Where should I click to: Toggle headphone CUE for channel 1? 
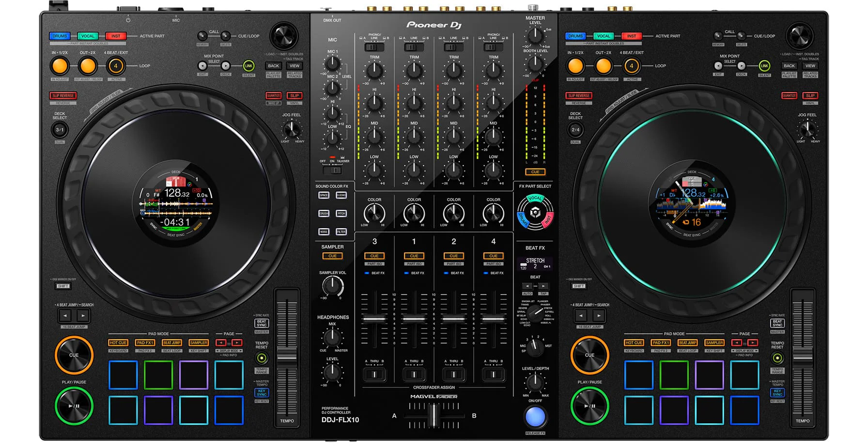(414, 256)
